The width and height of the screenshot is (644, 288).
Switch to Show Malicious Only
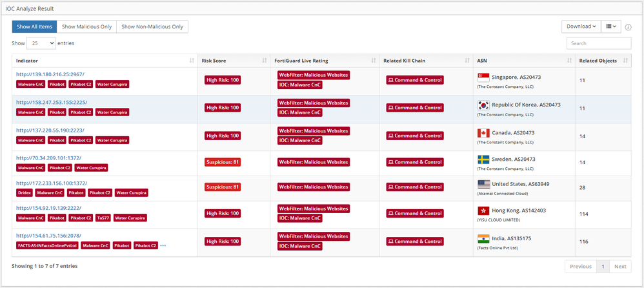(x=86, y=26)
